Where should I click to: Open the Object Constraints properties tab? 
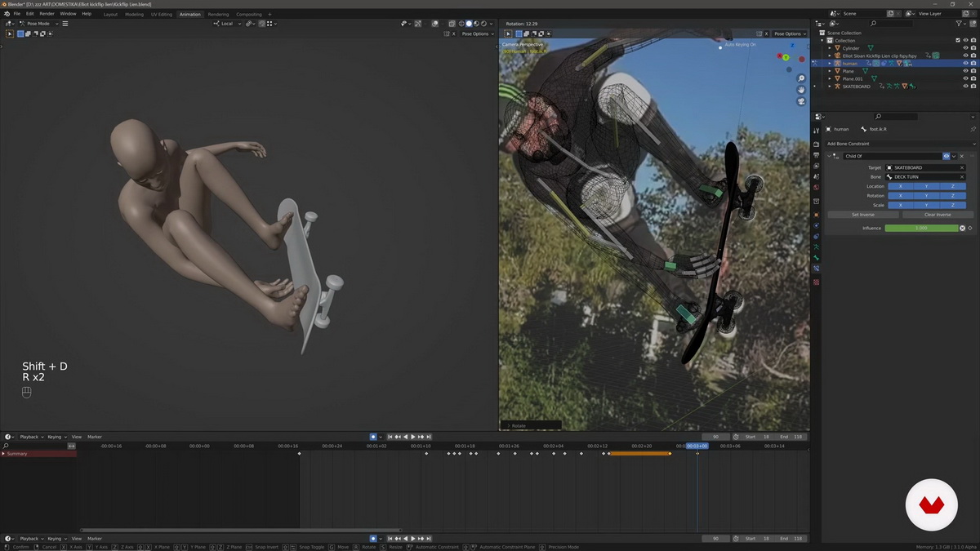point(816,236)
